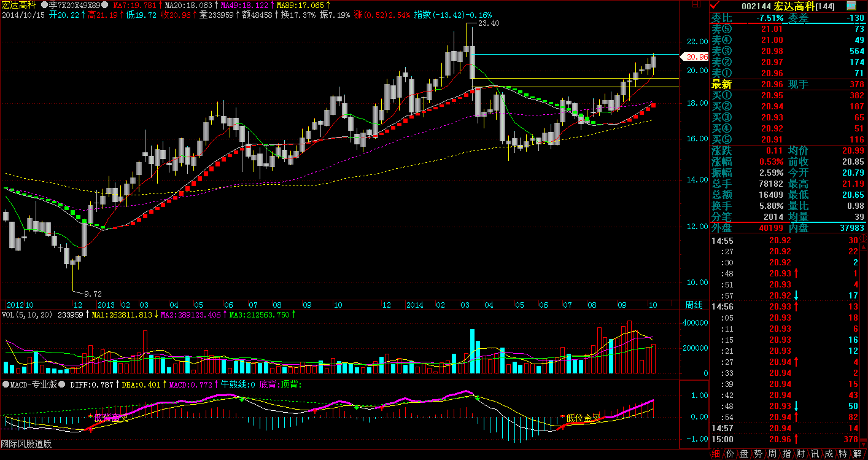Screen dimensions: 868x460
Task: Select the 成 tab
Action: (x=829, y=454)
